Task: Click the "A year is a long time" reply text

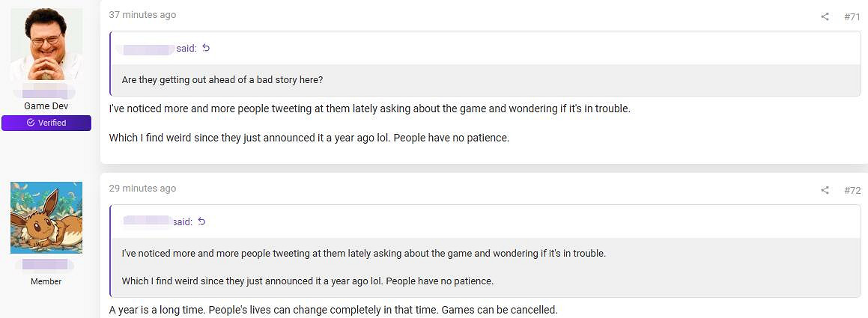Action: [333, 310]
